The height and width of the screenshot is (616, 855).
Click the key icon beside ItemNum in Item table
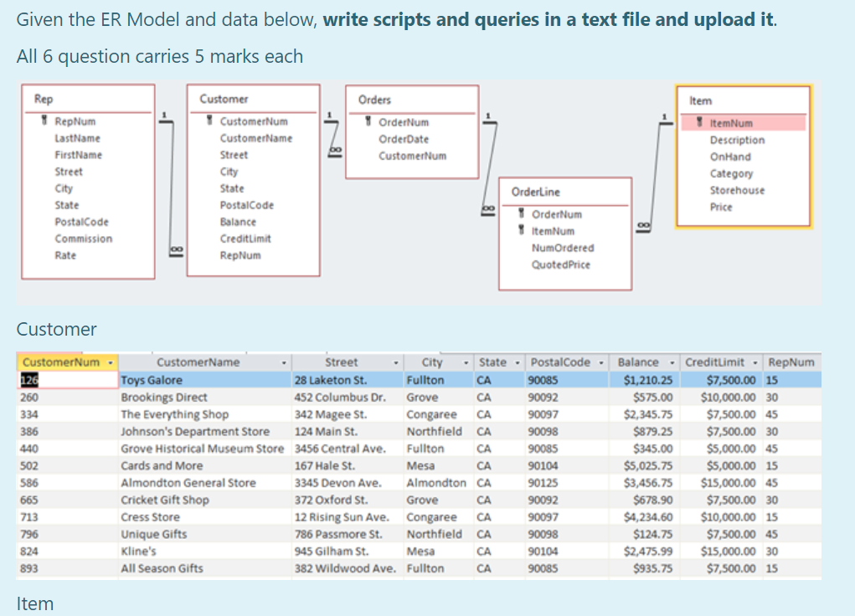[698, 123]
